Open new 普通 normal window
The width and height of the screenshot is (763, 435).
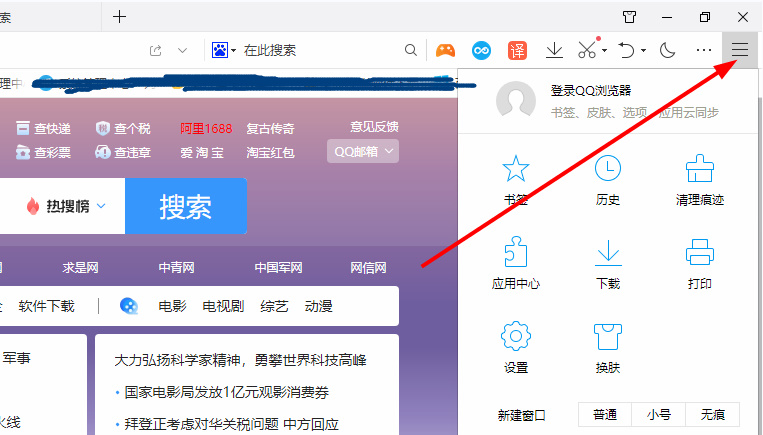pos(605,415)
